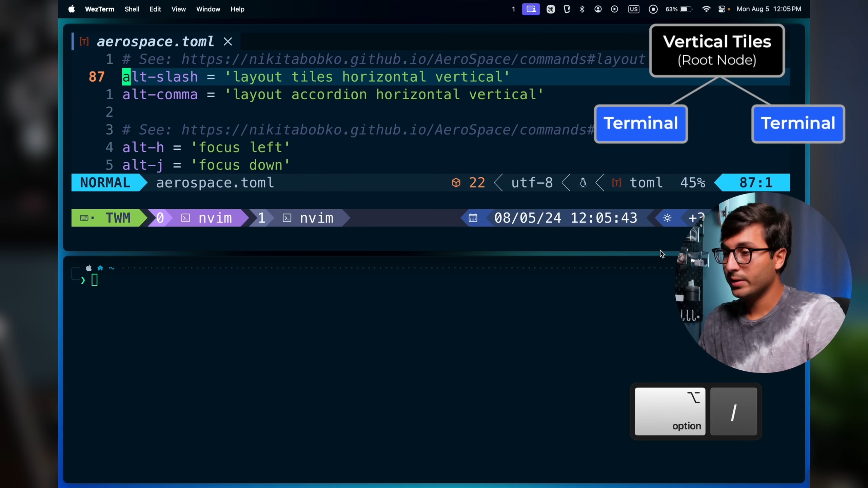Image resolution: width=868 pixels, height=488 pixels.
Task: Open the Wi-Fi status menu
Action: click(x=706, y=9)
